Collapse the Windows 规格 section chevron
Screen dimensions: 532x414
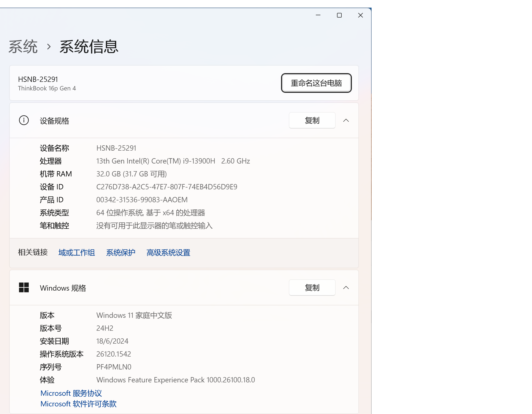coord(346,288)
